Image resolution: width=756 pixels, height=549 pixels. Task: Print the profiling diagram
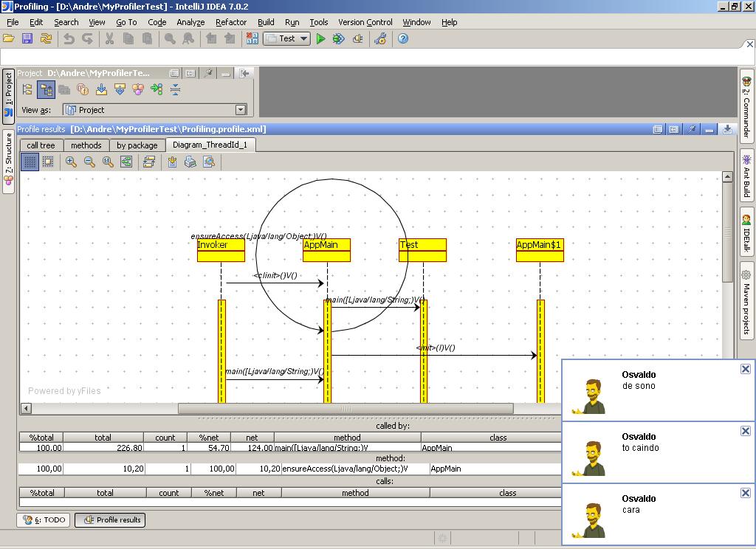tap(190, 162)
